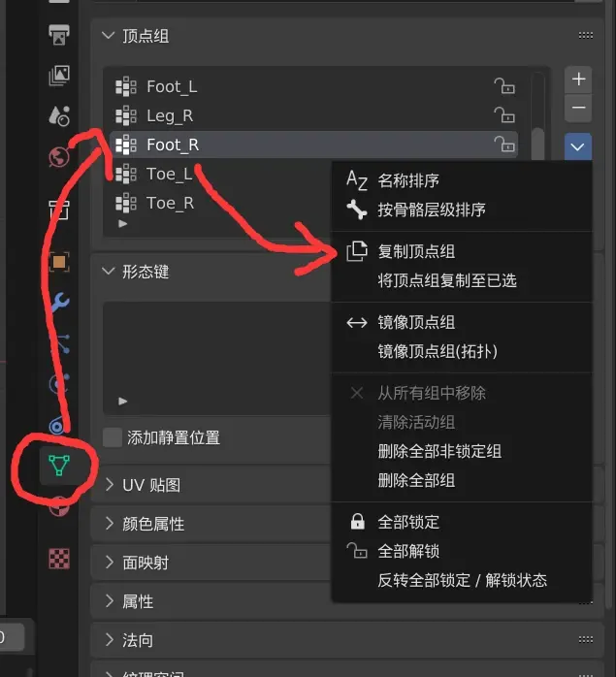The width and height of the screenshot is (616, 677).
Task: Click the vertex group list scrollbar
Action: click(537, 145)
